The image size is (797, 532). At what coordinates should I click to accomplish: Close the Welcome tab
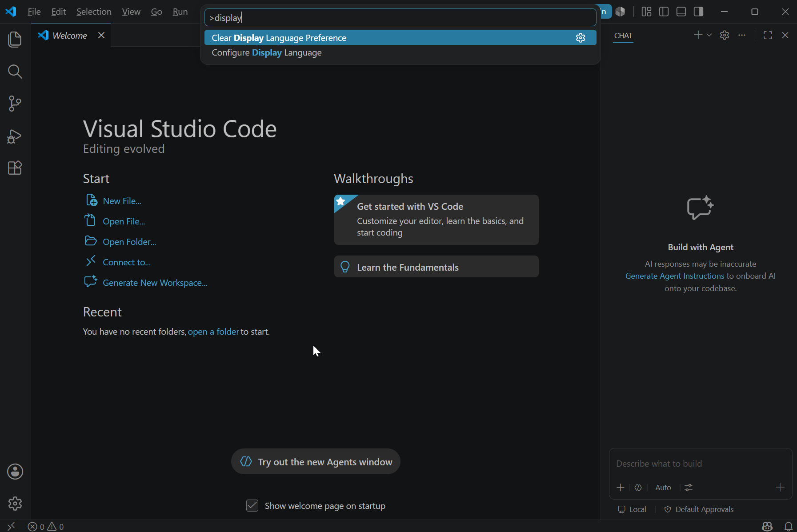click(101, 35)
